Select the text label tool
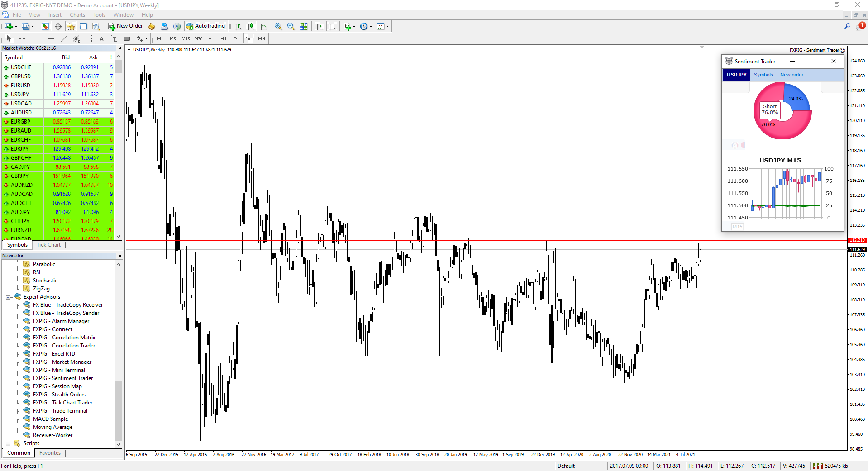868x471 pixels. pyautogui.click(x=102, y=38)
